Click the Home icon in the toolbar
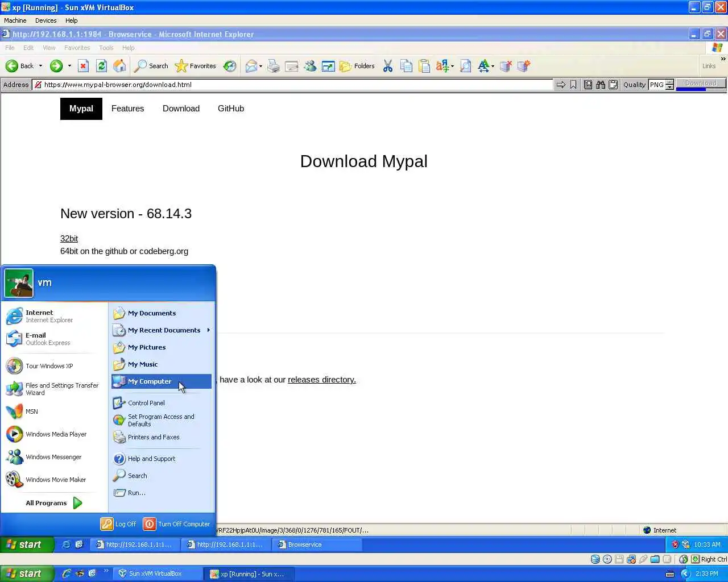 tap(119, 66)
